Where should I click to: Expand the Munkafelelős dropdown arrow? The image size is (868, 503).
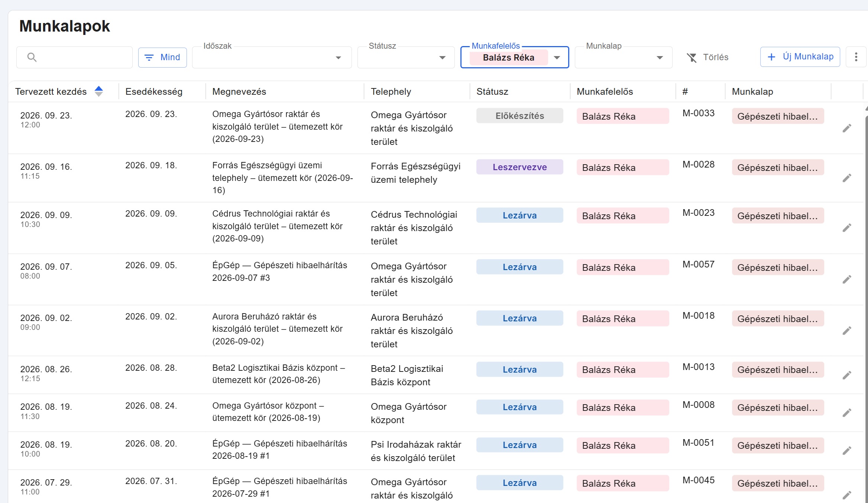(557, 58)
